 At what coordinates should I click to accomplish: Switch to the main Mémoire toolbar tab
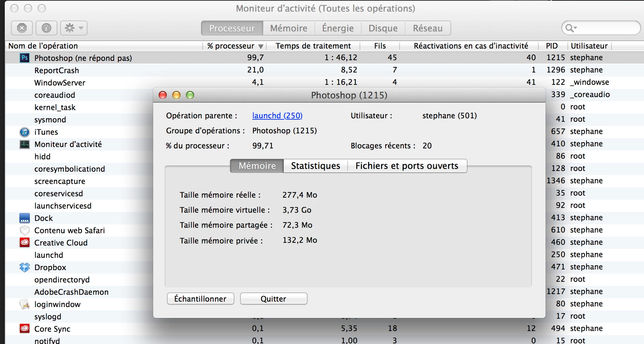[x=289, y=28]
